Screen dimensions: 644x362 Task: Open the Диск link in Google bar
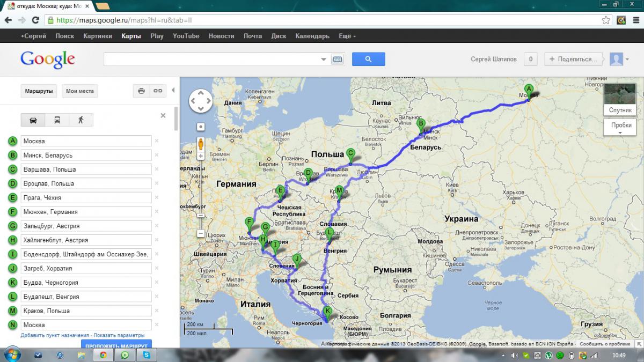(x=279, y=36)
